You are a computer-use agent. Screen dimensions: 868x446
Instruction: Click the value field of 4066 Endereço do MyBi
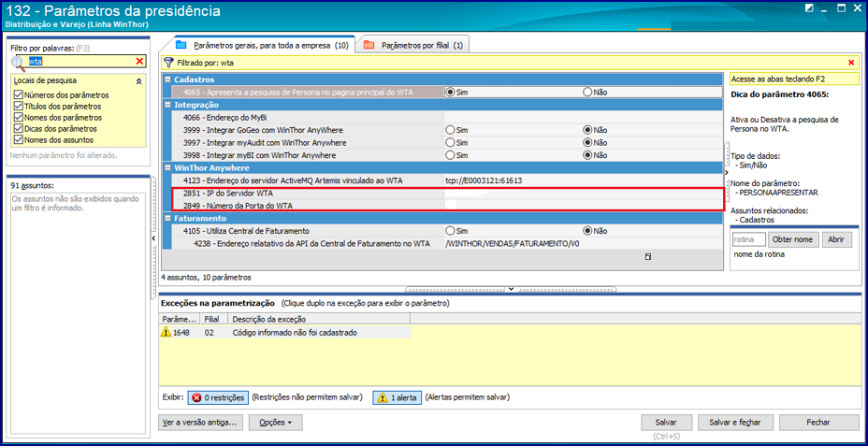pyautogui.click(x=583, y=117)
